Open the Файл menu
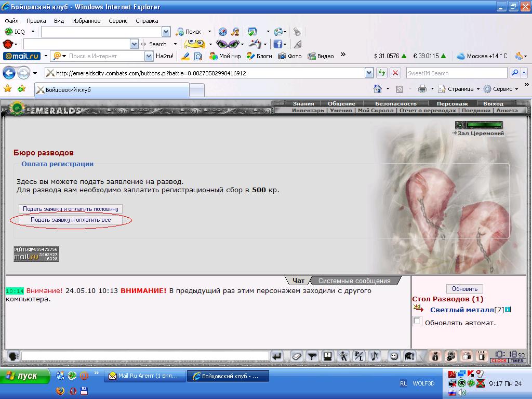 point(11,21)
